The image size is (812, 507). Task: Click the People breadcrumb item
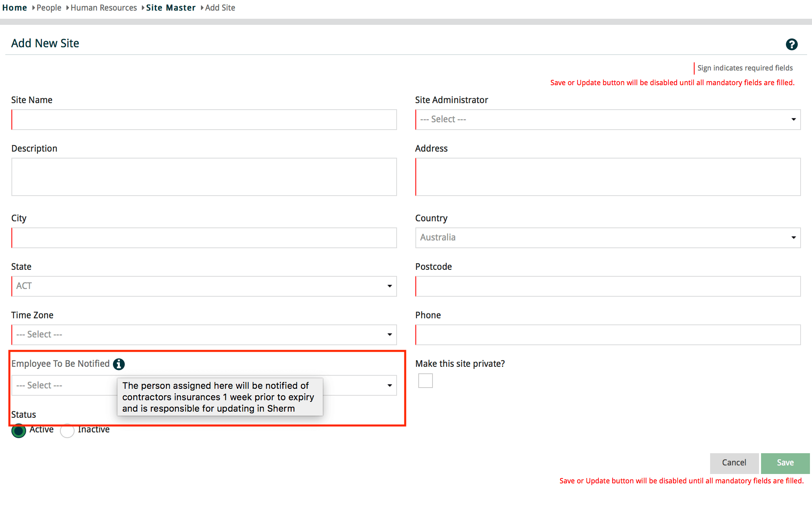click(49, 8)
